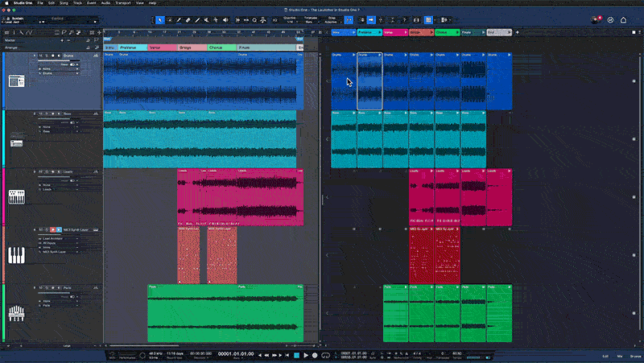644x363 pixels.
Task: Solo the Drums track
Action: (x=47, y=56)
